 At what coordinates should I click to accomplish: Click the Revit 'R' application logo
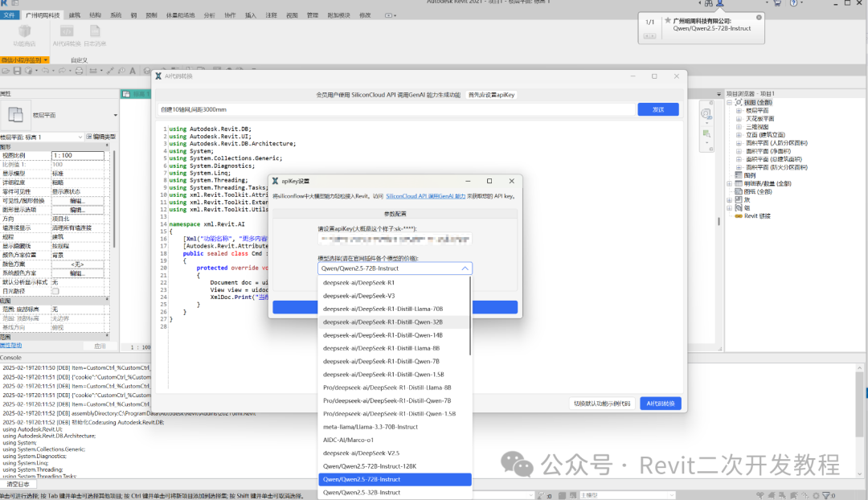tap(5, 2)
